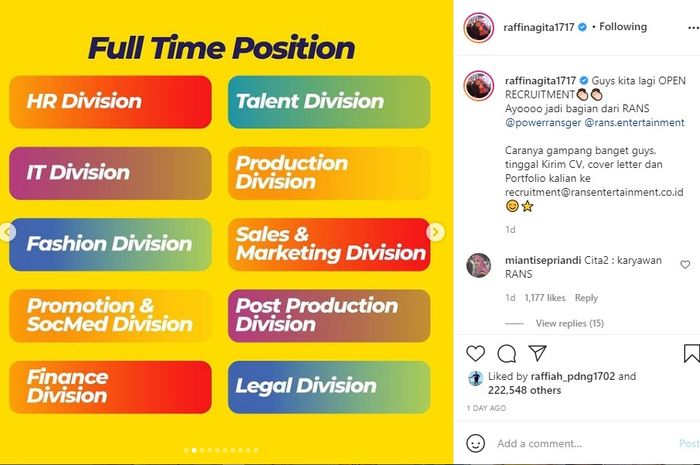Open the emoji picker smiley icon
700x465 pixels.
point(475,444)
